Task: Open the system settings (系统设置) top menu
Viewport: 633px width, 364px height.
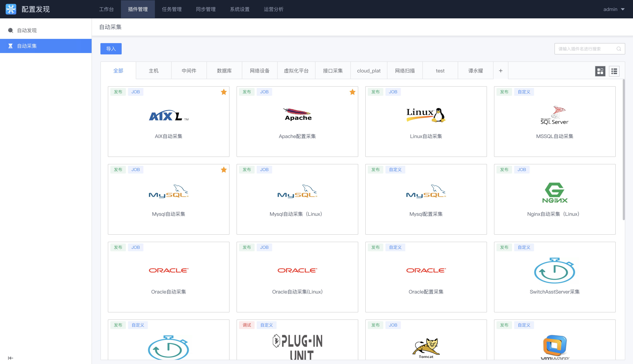Action: tap(240, 9)
